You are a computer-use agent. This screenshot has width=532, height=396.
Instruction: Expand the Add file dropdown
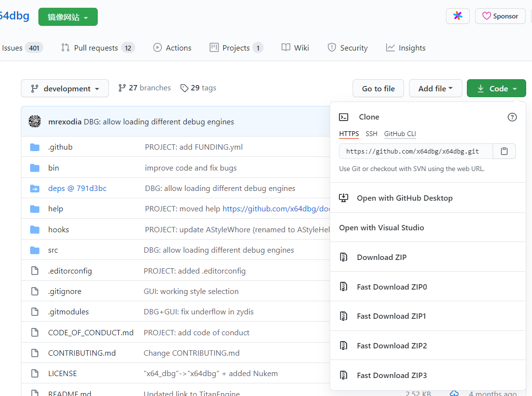tap(435, 88)
